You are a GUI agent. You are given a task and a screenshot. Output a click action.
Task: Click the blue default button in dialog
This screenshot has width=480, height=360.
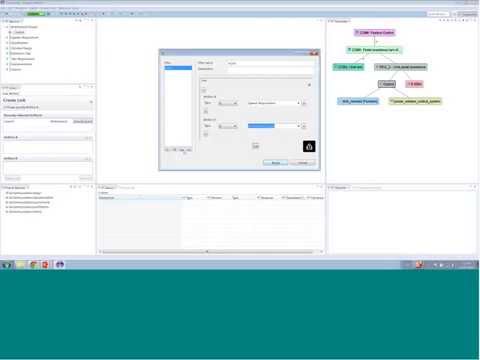coord(275,163)
